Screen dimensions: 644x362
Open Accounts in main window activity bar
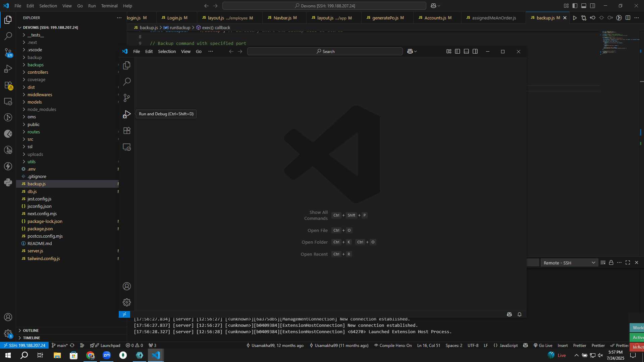point(8,317)
